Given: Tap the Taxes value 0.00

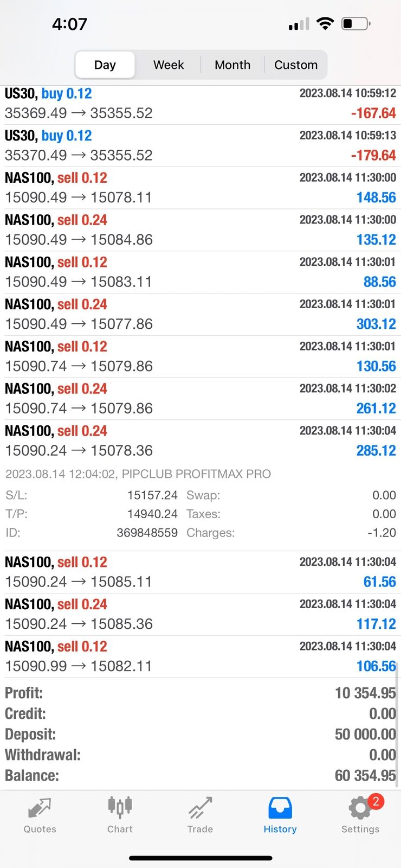Looking at the screenshot, I should click(x=384, y=514).
